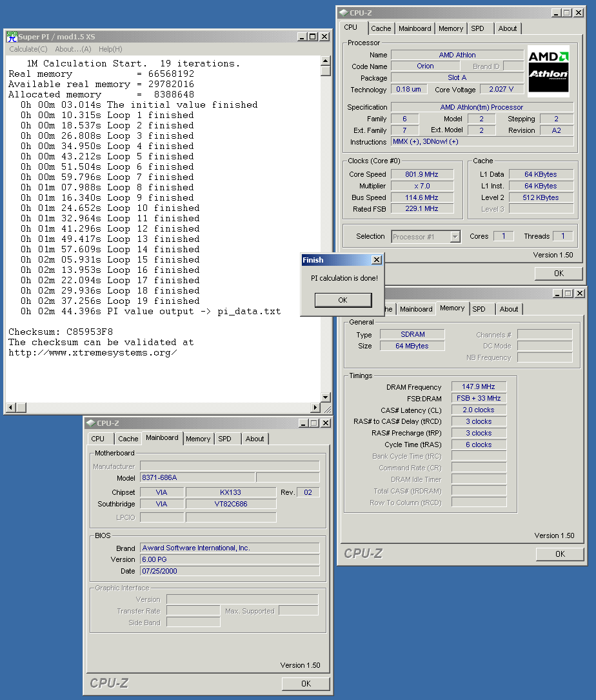Viewport: 596px width, 700px height.
Task: Click the Core Speed value 801.9 MHz
Action: 422,175
